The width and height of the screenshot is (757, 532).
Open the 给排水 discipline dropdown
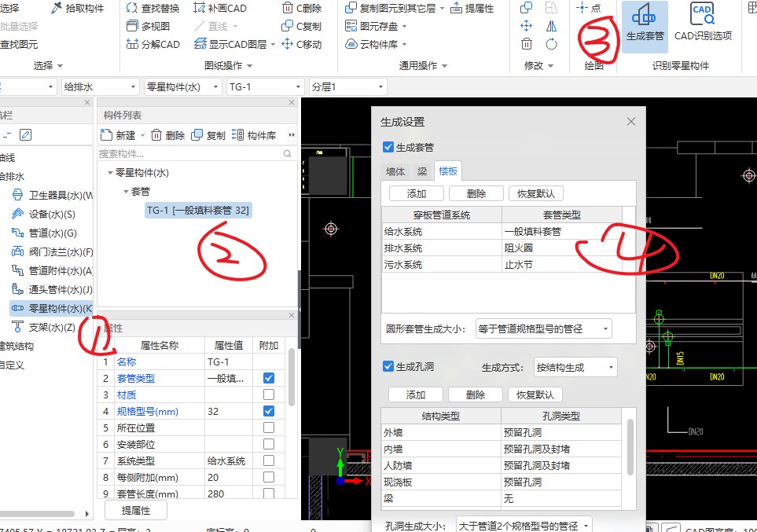[x=100, y=87]
